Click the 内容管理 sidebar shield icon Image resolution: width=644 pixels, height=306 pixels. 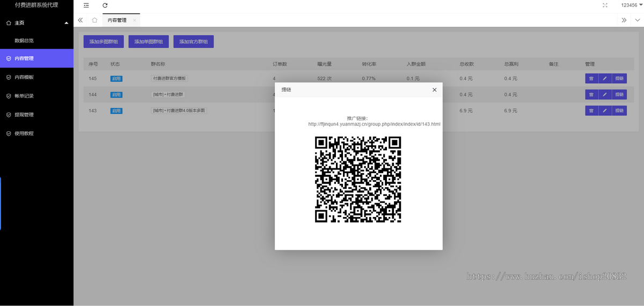click(8, 58)
